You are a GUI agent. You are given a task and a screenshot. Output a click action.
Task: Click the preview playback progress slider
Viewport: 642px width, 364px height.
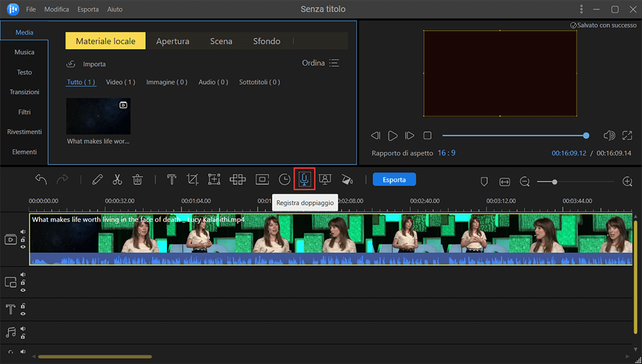coord(514,135)
